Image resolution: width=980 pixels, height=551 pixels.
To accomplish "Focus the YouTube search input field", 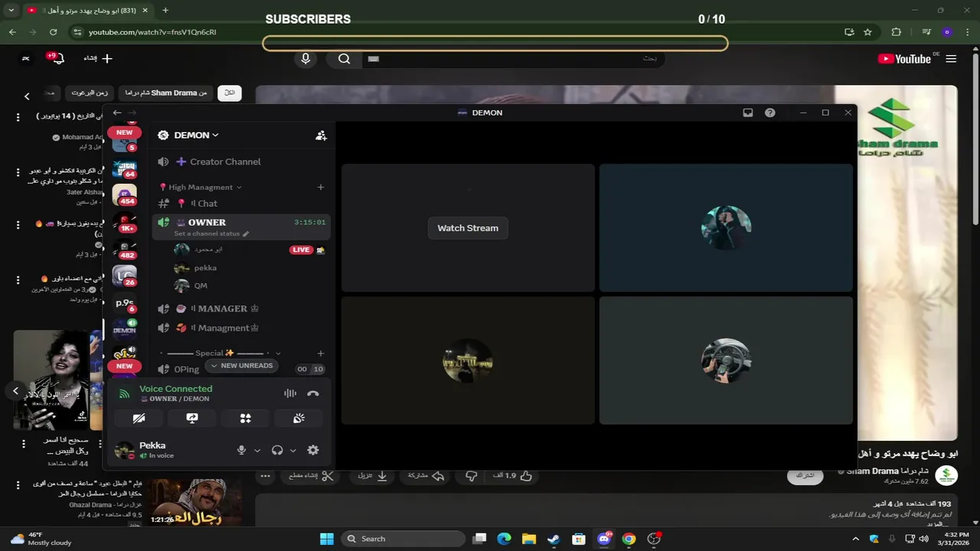I will click(x=512, y=59).
